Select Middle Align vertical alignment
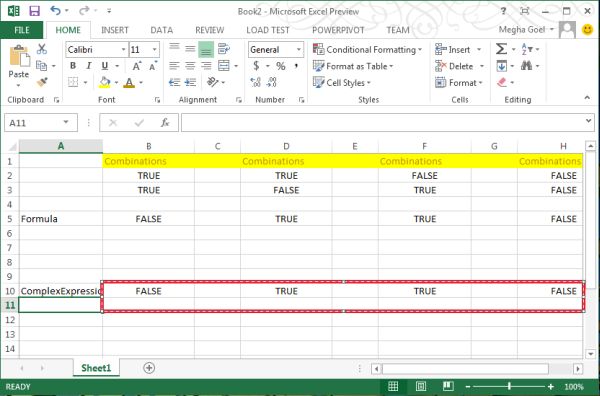Image resolution: width=600 pixels, height=396 pixels. (190, 49)
